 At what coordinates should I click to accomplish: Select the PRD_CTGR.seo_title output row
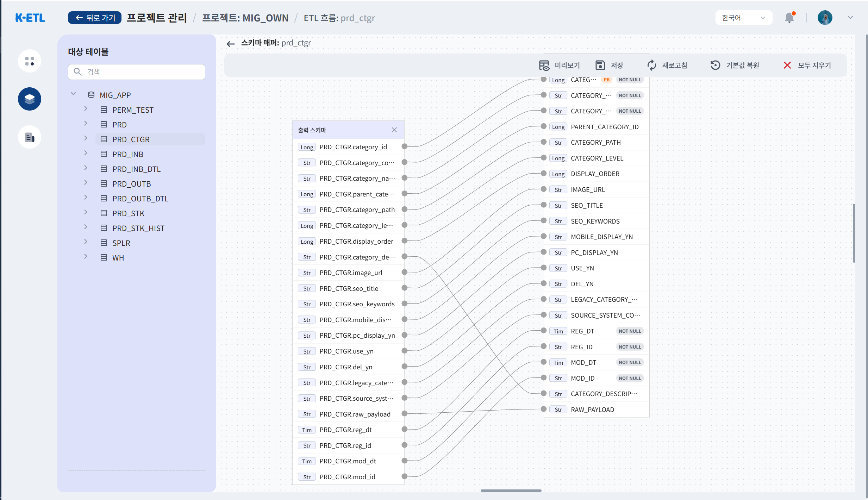pos(348,288)
